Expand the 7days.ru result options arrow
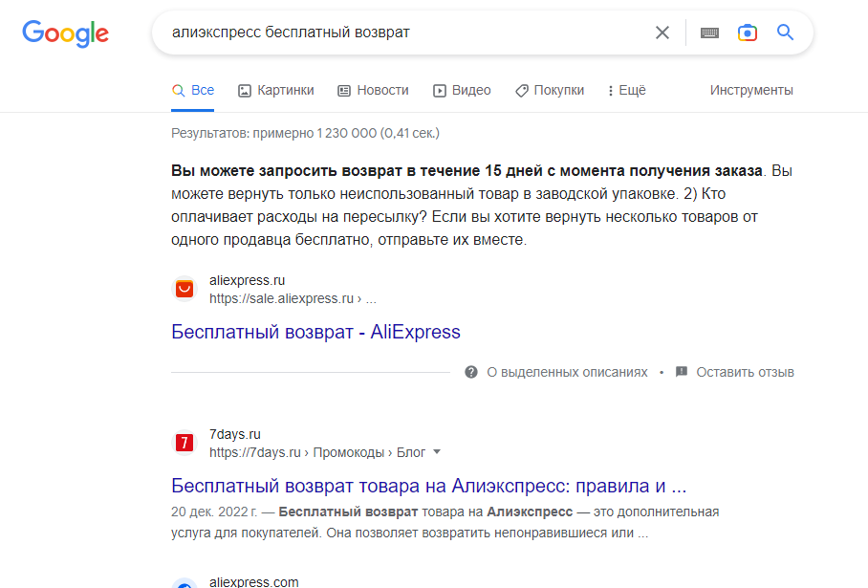The width and height of the screenshot is (868, 588). [437, 452]
